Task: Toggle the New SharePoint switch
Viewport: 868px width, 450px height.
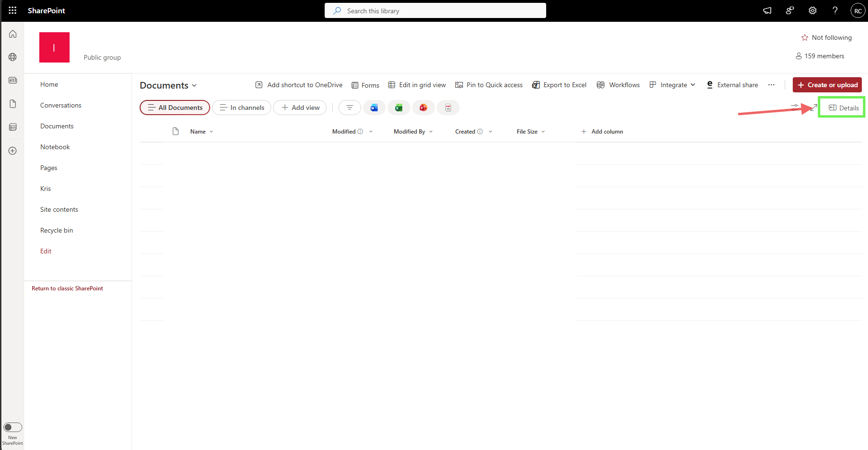Action: pos(13,427)
